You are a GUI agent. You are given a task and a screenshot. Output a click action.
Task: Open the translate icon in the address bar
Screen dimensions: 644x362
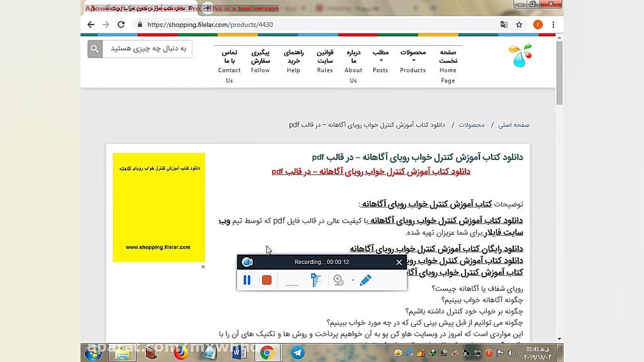pyautogui.click(x=504, y=23)
